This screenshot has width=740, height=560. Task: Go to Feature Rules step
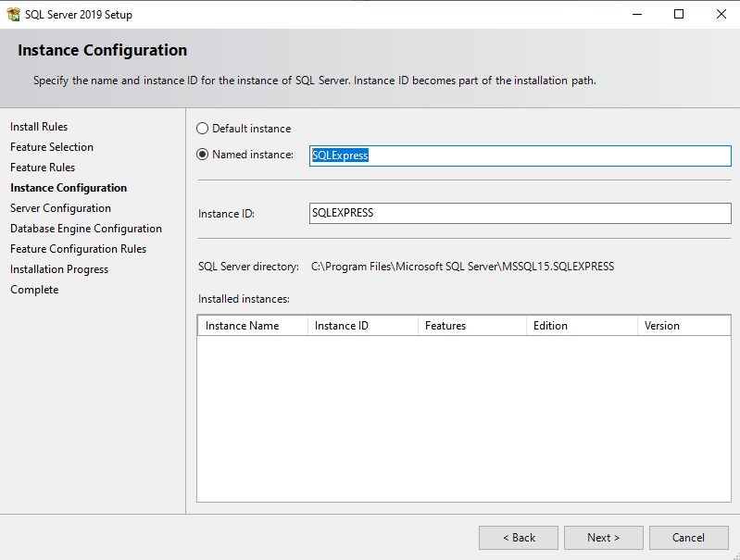(x=43, y=167)
